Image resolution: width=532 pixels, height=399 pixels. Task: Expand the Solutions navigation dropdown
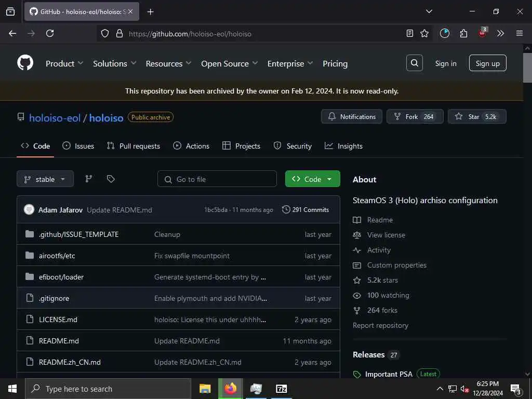click(x=115, y=63)
